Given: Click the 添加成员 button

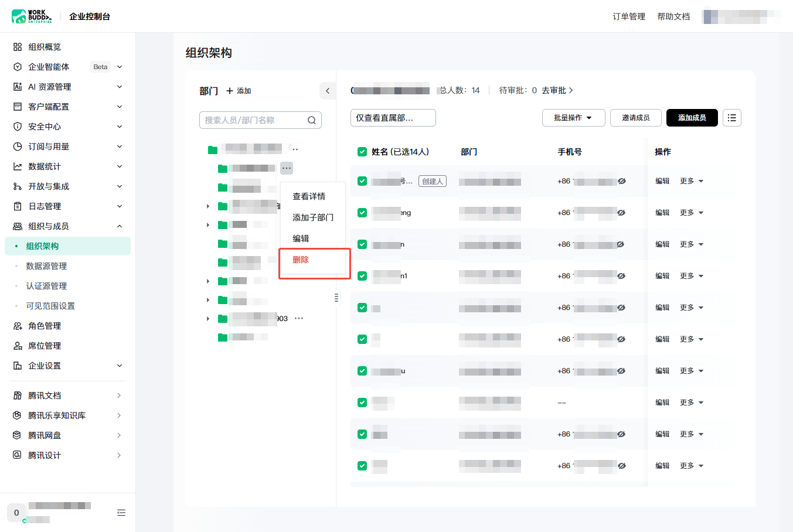Looking at the screenshot, I should [x=692, y=118].
